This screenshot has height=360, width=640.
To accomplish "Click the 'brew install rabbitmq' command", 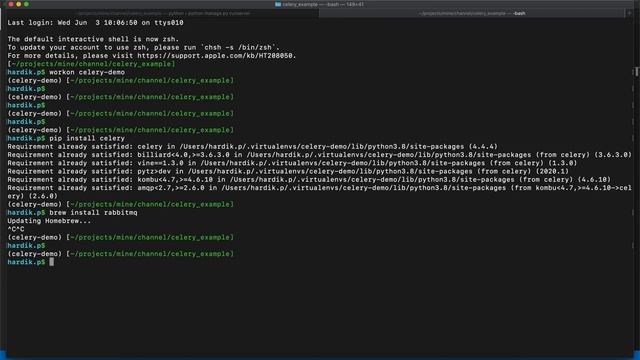I will click(x=93, y=213).
